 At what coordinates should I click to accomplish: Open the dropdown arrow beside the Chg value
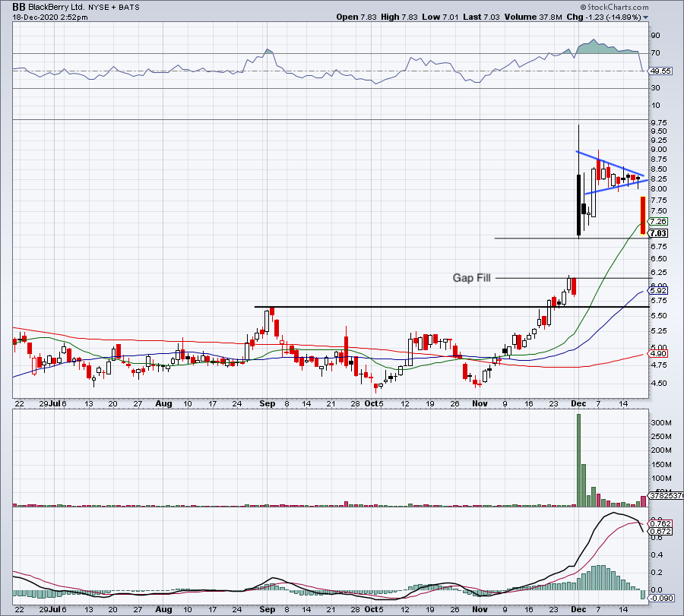click(645, 17)
